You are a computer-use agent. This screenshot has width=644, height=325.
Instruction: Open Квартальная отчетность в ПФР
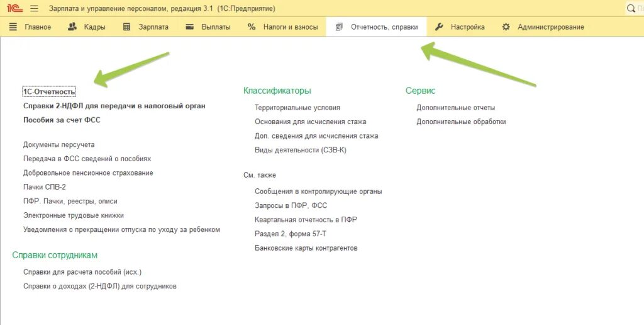click(306, 220)
